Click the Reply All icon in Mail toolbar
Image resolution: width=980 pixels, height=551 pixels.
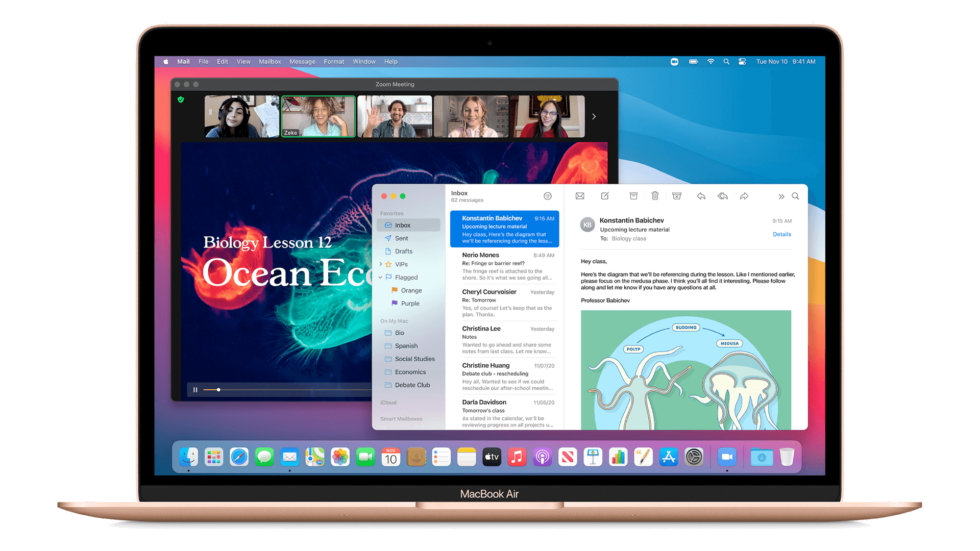click(723, 197)
